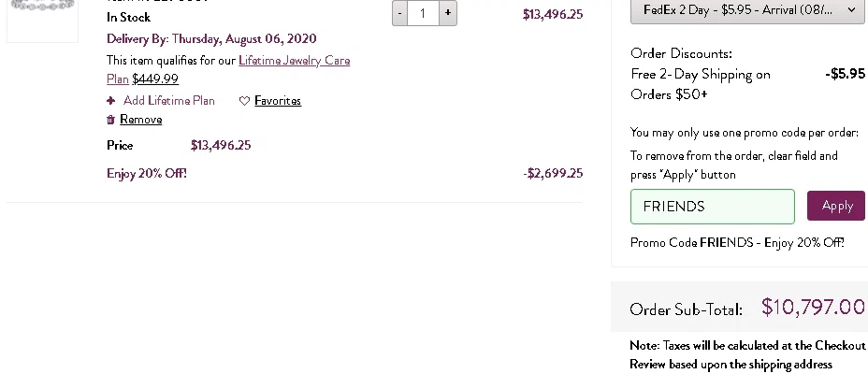Open the Lifetime Jewelry Care Plan link
This screenshot has width=868, height=388.
tap(294, 61)
